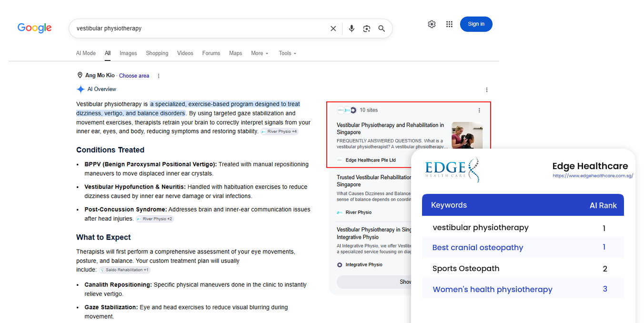The height and width of the screenshot is (323, 644).
Task: Click the partially visible Show all button
Action: [374, 282]
